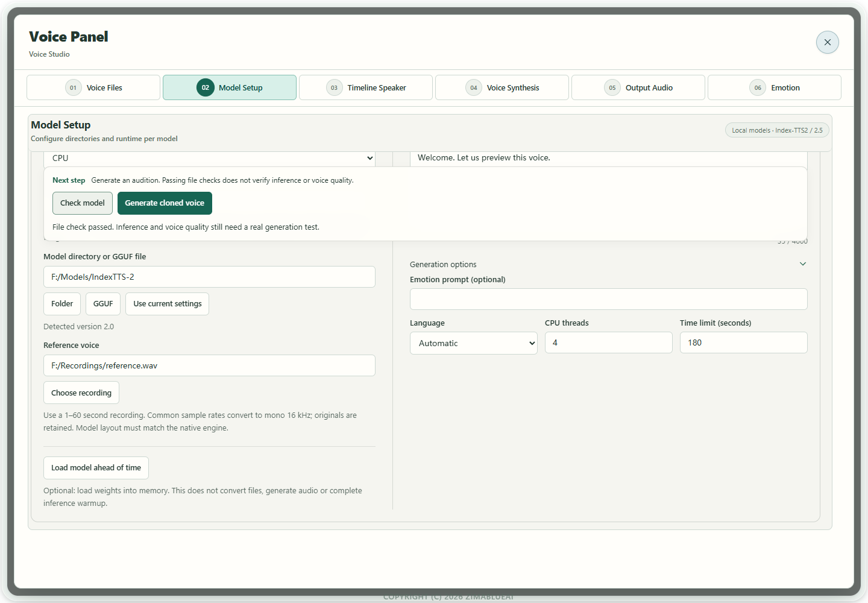Viewport: 868px width, 603px height.
Task: Click Choose recording button
Action: (81, 393)
